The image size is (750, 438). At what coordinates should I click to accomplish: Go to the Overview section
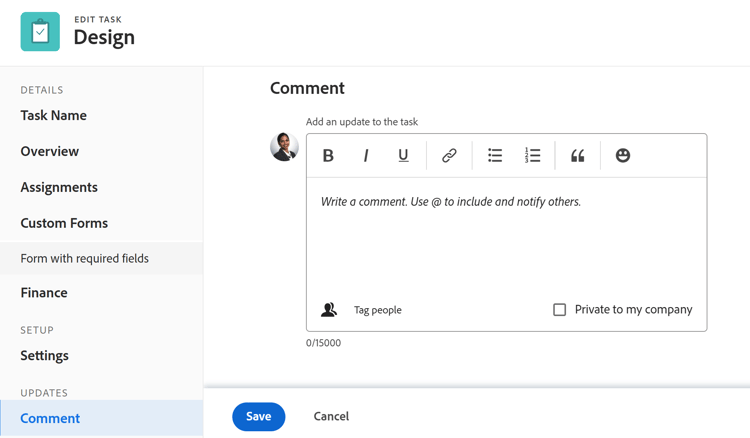coord(50,151)
